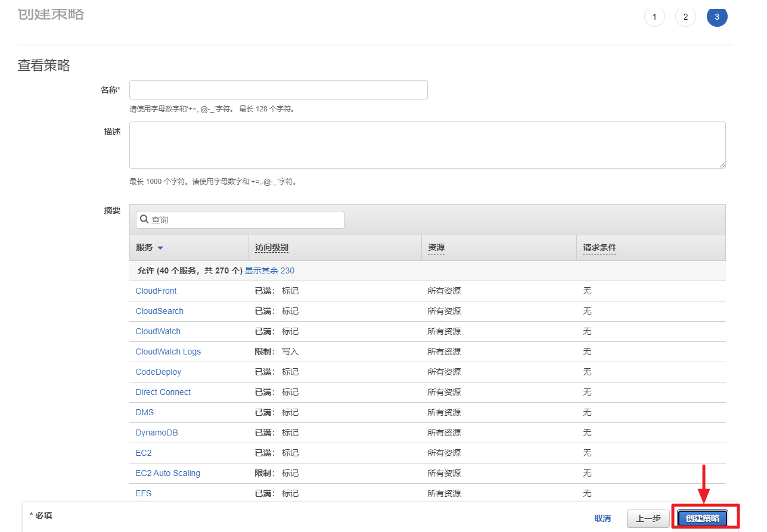
Task: Focus the 描述 description text area
Action: [x=427, y=145]
